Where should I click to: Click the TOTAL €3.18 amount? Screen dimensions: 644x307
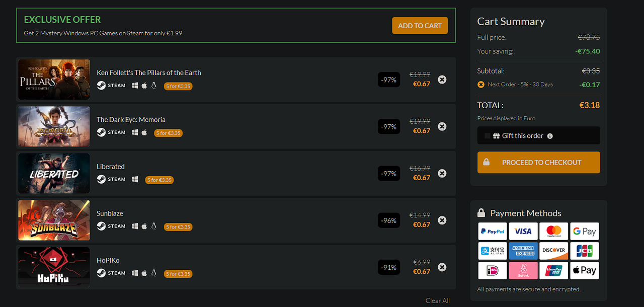[590, 105]
